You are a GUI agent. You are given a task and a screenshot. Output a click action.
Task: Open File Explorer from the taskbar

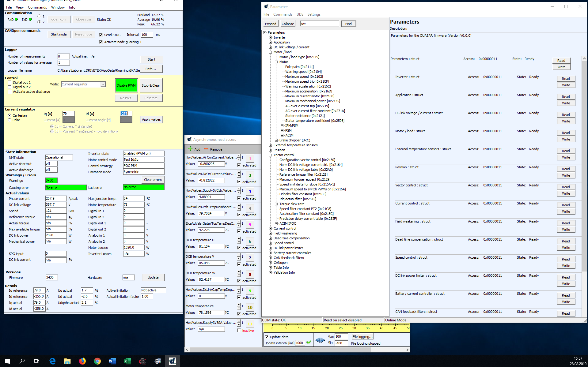tap(67, 361)
